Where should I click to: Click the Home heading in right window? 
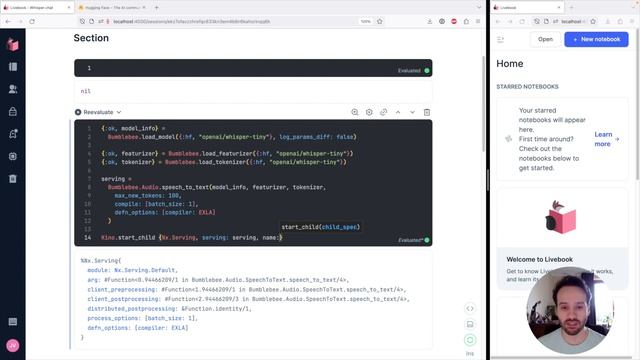pos(510,64)
